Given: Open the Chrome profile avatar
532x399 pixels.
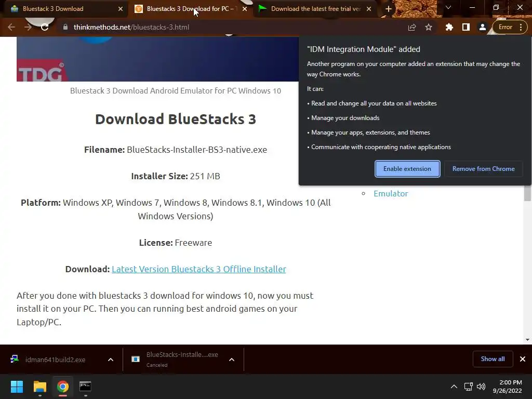Looking at the screenshot, I should click(482, 27).
